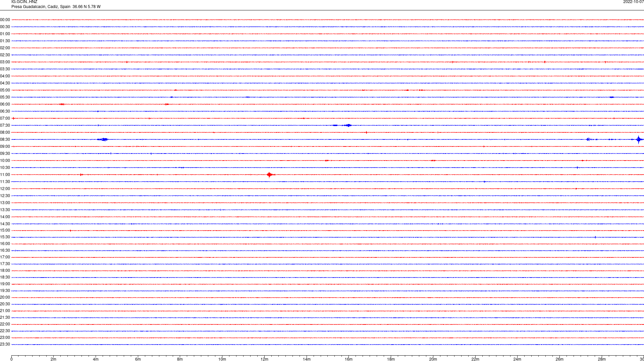Click the 10m tick on time axis
644x362 pixels.
click(222, 359)
